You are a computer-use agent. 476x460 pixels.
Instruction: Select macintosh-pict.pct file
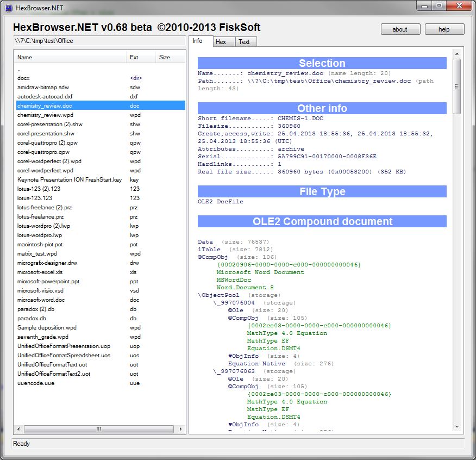[x=101, y=244]
